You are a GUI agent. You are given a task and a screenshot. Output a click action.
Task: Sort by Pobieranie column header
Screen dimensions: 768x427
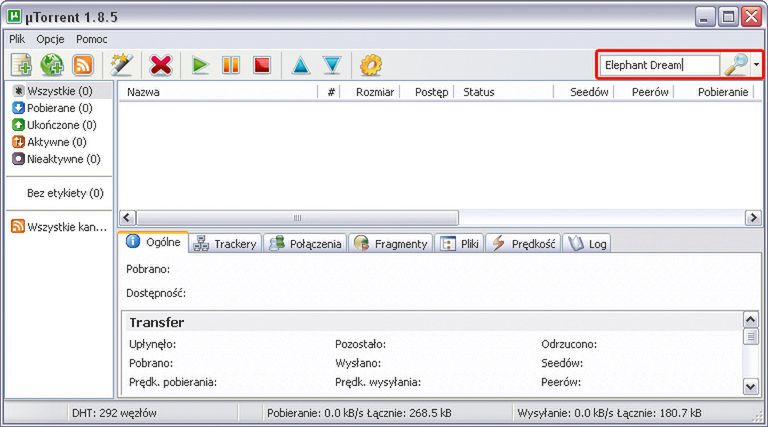tap(714, 92)
